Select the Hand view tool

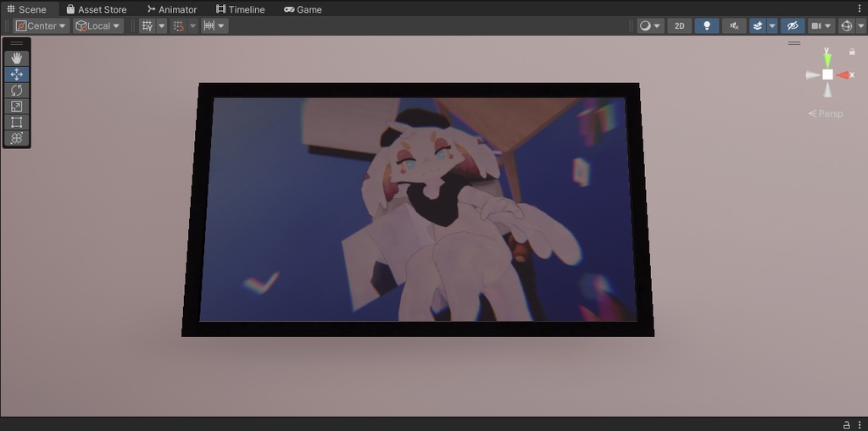tap(17, 58)
